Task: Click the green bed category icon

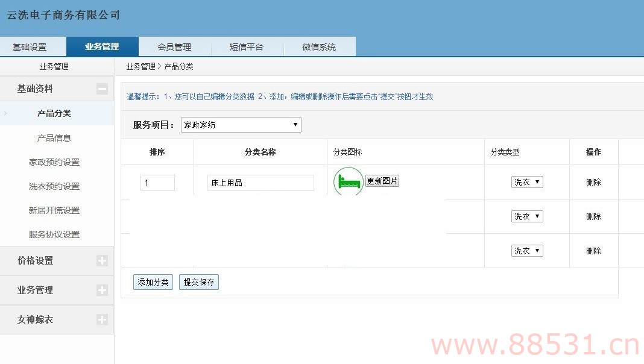Action: (349, 181)
